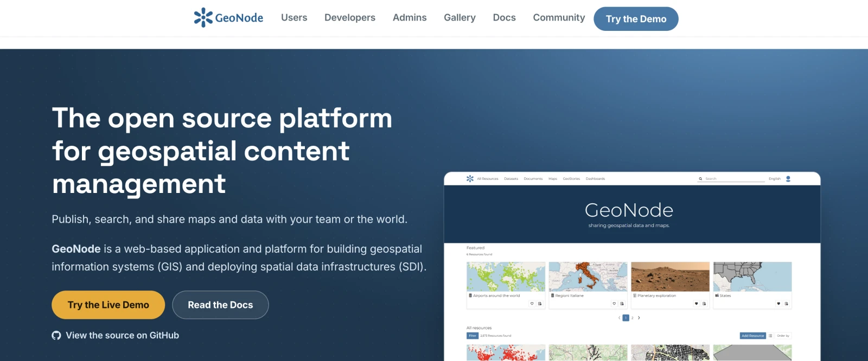Click the Filter button in the preview
Image resolution: width=868 pixels, height=361 pixels.
point(473,336)
